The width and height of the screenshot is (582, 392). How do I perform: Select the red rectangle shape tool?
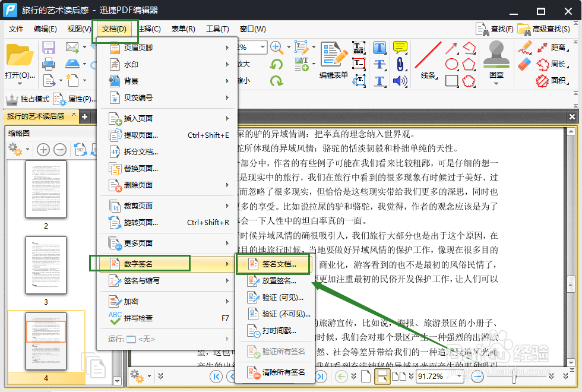point(451,81)
